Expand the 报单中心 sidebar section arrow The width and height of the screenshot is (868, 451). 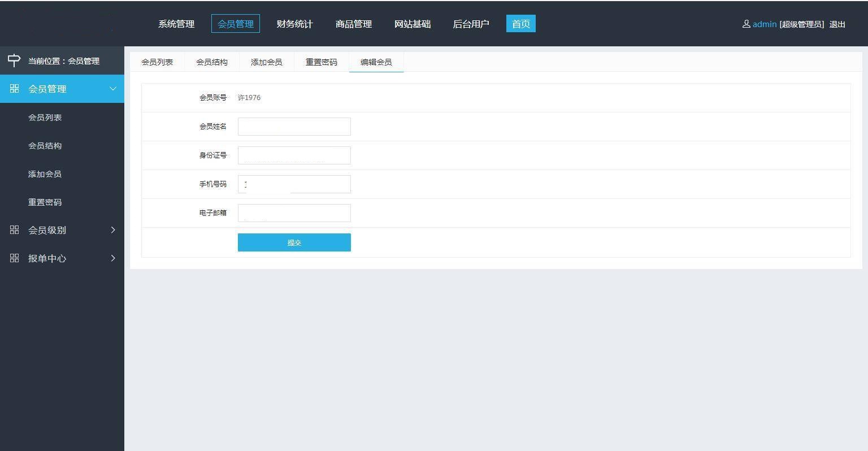point(113,258)
